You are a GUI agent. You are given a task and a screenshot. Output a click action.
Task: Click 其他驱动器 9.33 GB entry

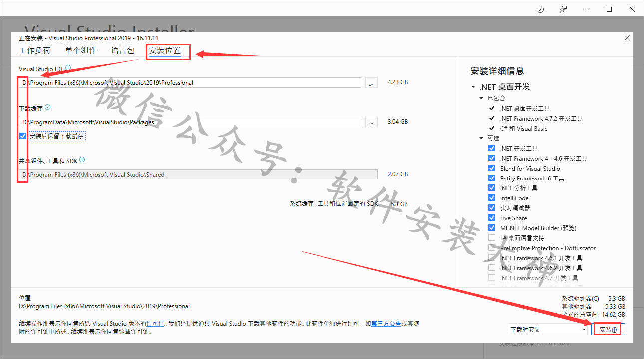click(x=593, y=307)
